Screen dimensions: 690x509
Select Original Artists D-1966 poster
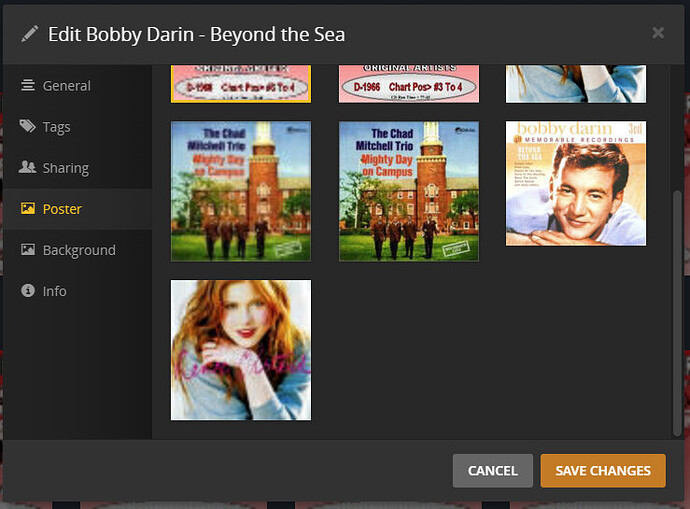pyautogui.click(x=409, y=84)
